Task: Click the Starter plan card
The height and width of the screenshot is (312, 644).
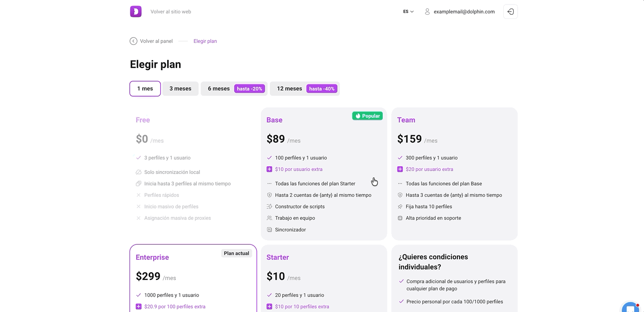Action: pyautogui.click(x=324, y=278)
